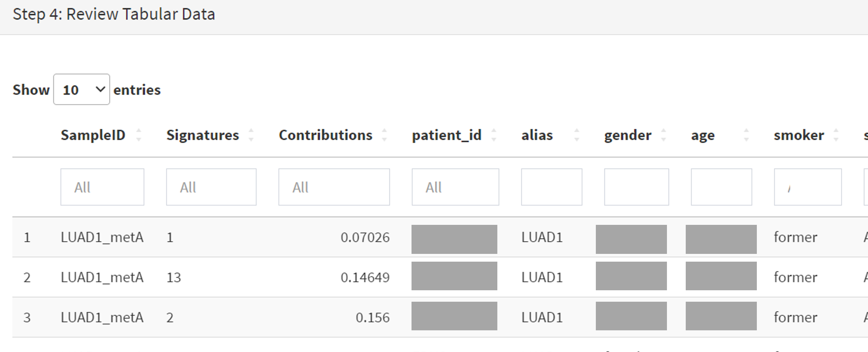Click the gender column filter box
The width and height of the screenshot is (868, 352).
point(637,187)
